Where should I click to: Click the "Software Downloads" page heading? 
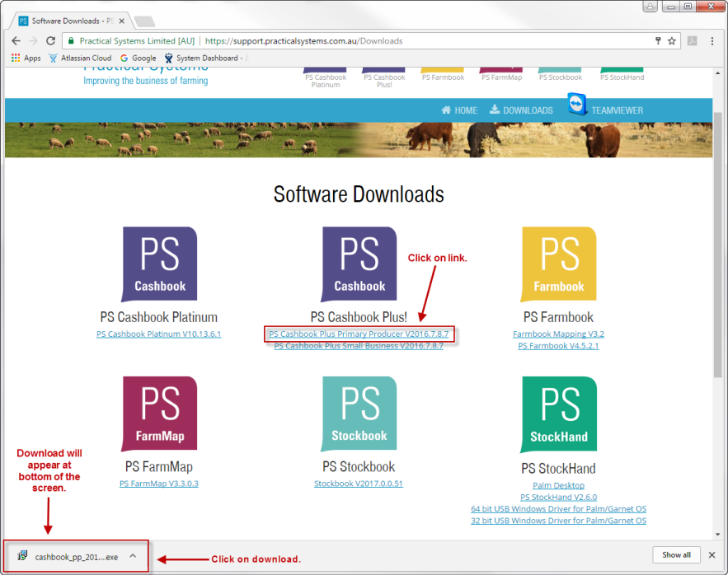359,194
